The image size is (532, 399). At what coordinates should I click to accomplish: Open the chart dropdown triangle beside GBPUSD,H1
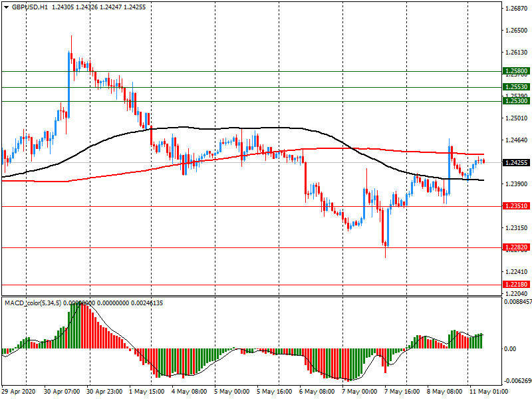pyautogui.click(x=7, y=7)
